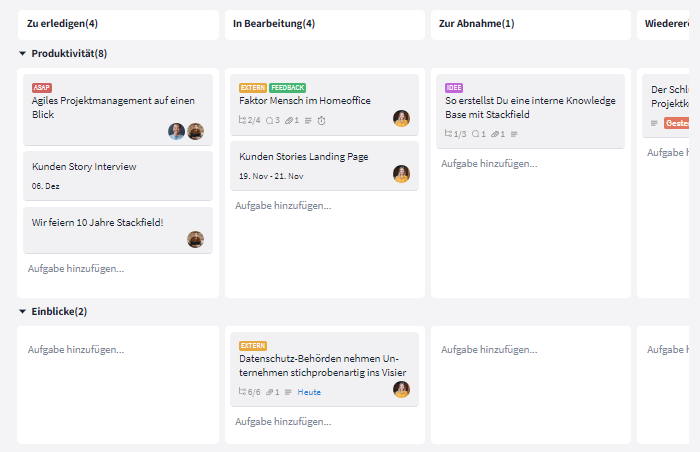Select the Zur Abnahme column header
Viewport: 700px width, 452px height.
(476, 23)
